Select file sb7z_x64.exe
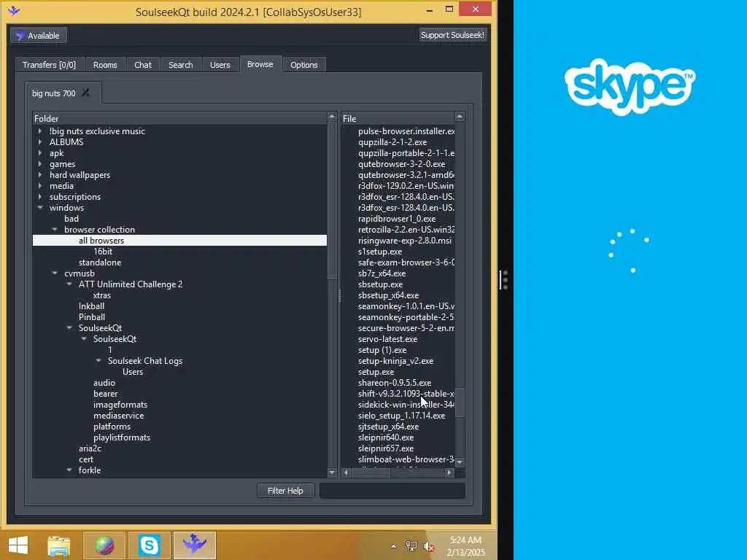This screenshot has height=560, width=747. (382, 273)
